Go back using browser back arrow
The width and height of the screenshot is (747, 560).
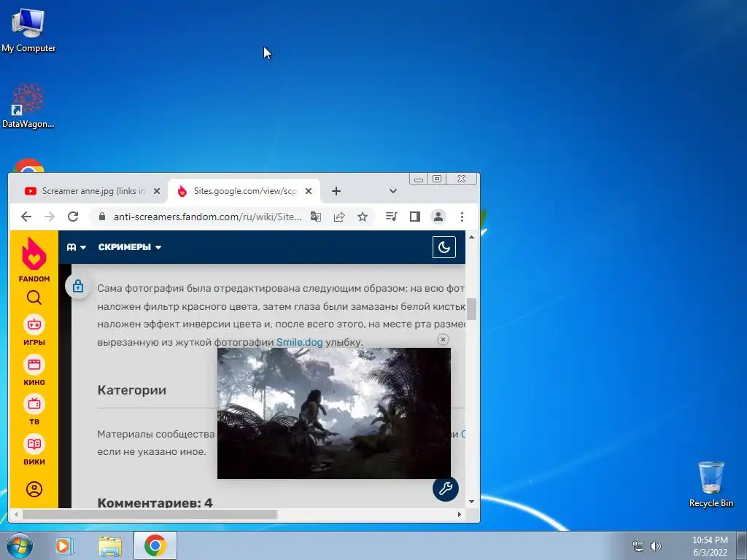(26, 217)
